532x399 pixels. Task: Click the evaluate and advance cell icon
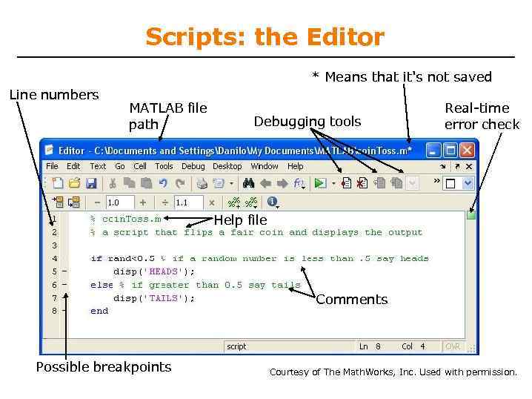coord(73,202)
